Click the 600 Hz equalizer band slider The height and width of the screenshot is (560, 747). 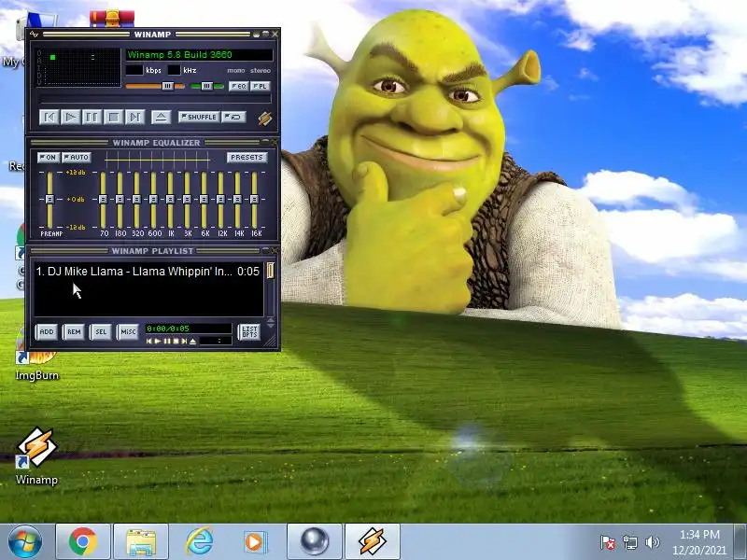pyautogui.click(x=153, y=200)
